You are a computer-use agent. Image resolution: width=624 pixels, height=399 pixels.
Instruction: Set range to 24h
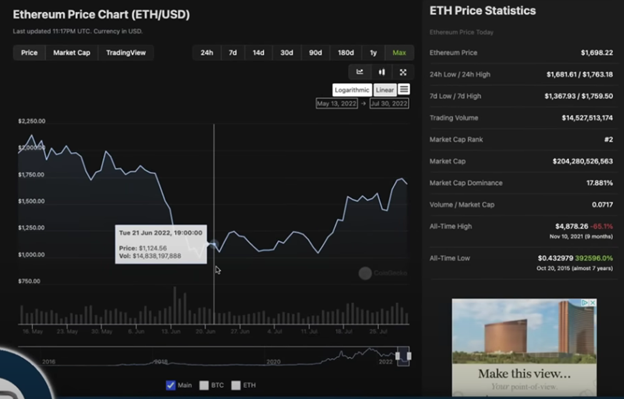(207, 53)
